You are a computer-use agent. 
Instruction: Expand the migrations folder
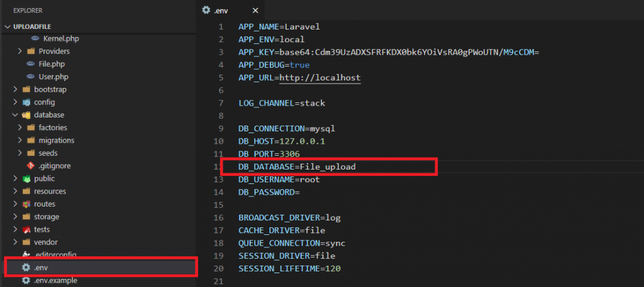[x=20, y=140]
